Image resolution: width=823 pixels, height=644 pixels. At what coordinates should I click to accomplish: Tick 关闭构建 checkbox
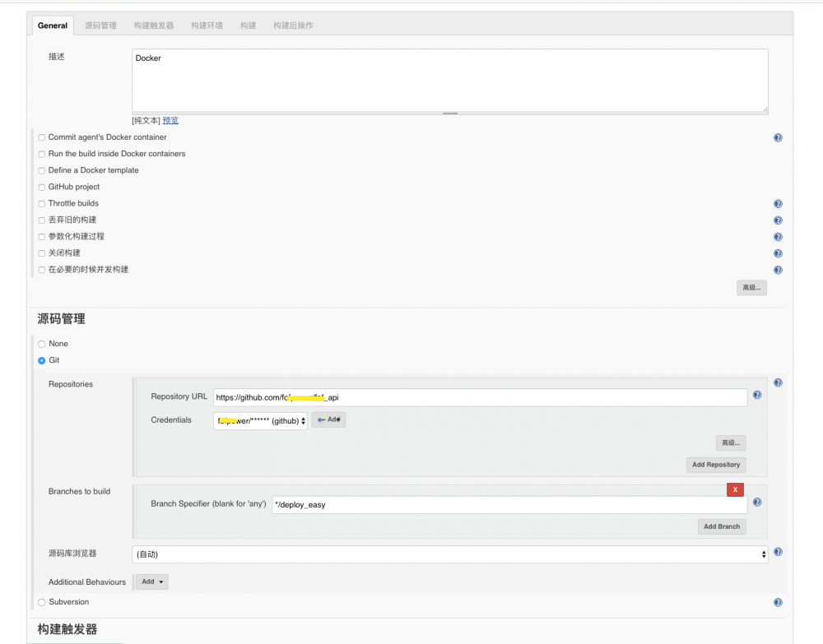[x=41, y=253]
